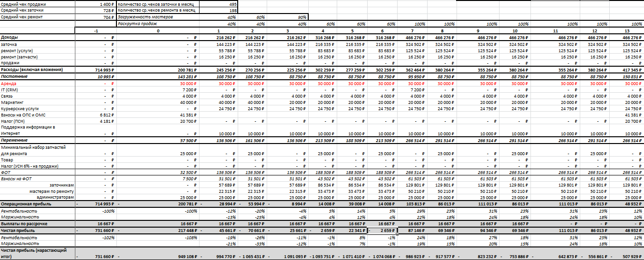Select the 'мастерам по ремонту' row label
The image size is (644, 260).
tap(38, 191)
